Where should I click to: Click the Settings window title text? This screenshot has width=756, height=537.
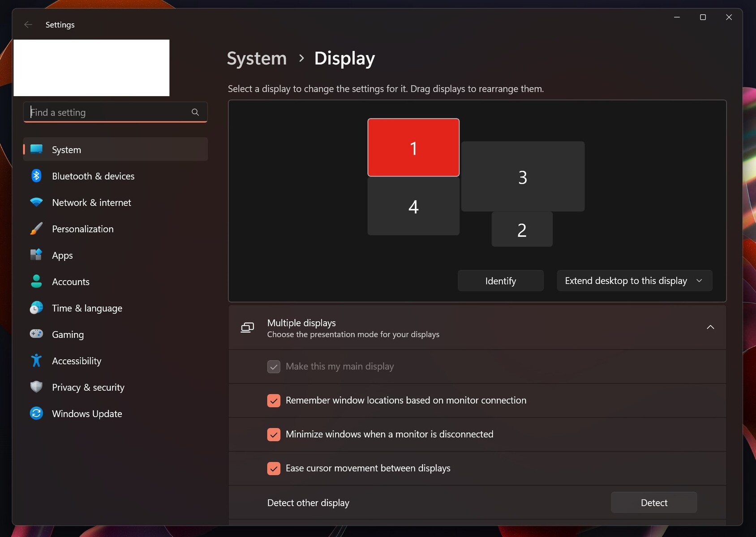coord(60,25)
